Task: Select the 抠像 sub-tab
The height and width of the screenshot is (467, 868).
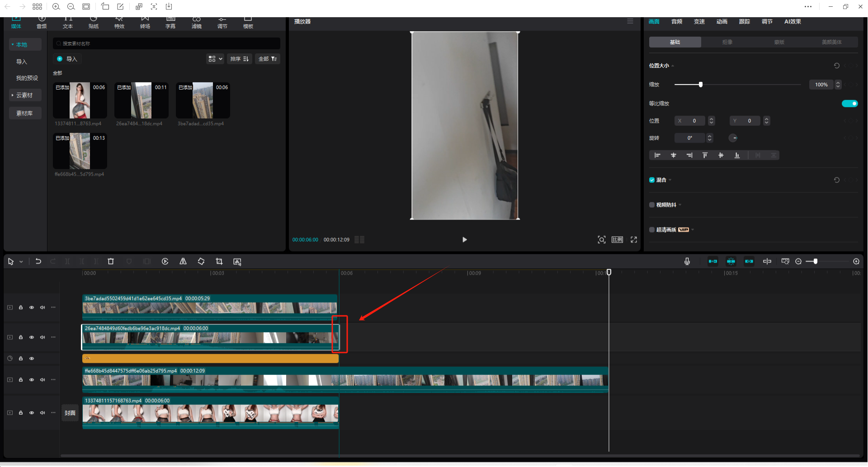Action: (727, 42)
